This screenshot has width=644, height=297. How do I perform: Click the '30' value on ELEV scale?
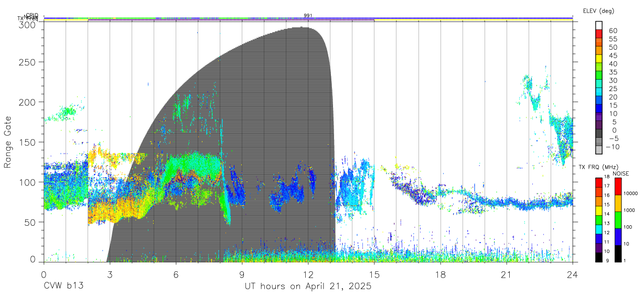(x=613, y=80)
